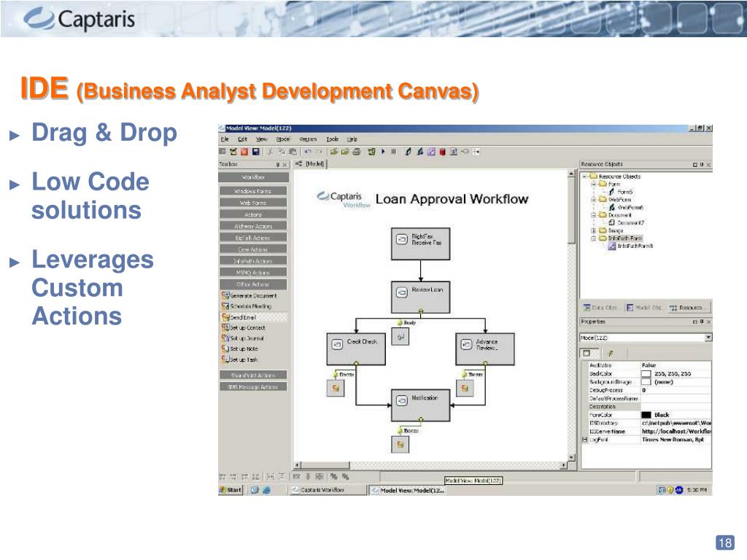Click the canvas horizontal scrollbar left arrow
The height and width of the screenshot is (560, 747).
298,465
